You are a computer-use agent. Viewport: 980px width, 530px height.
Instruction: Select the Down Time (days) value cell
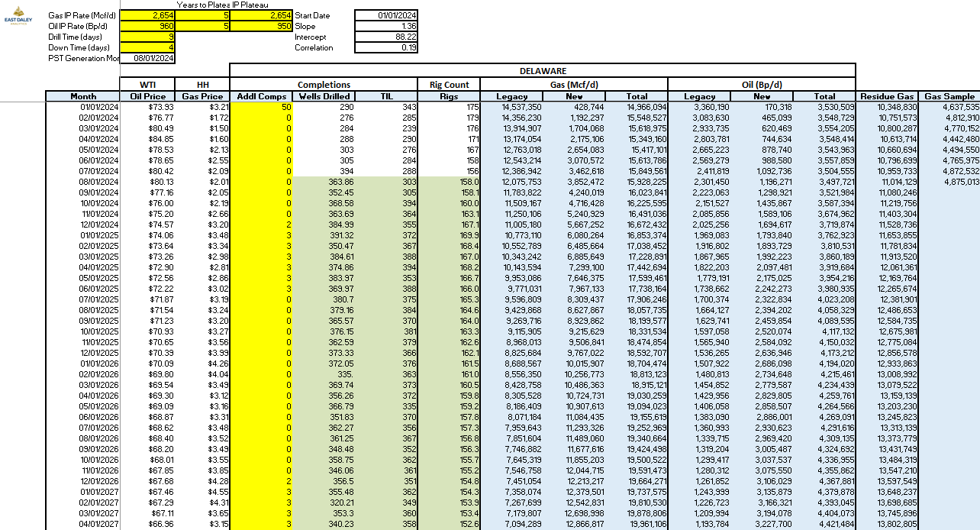[x=147, y=47]
